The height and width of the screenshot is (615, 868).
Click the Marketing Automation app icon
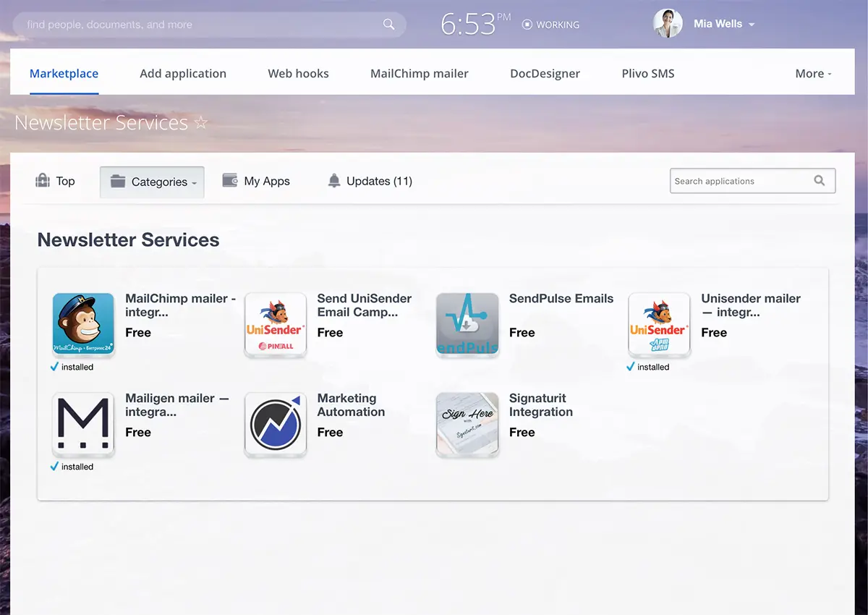pos(276,424)
